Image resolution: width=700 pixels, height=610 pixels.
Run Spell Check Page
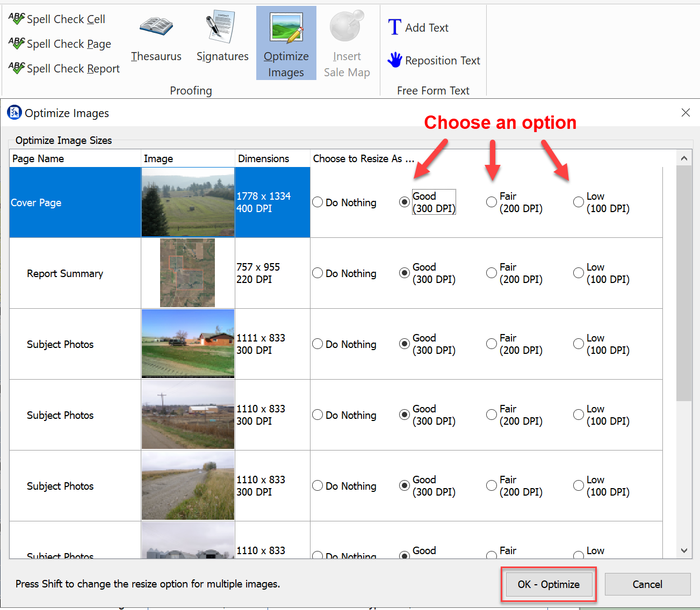[60, 44]
